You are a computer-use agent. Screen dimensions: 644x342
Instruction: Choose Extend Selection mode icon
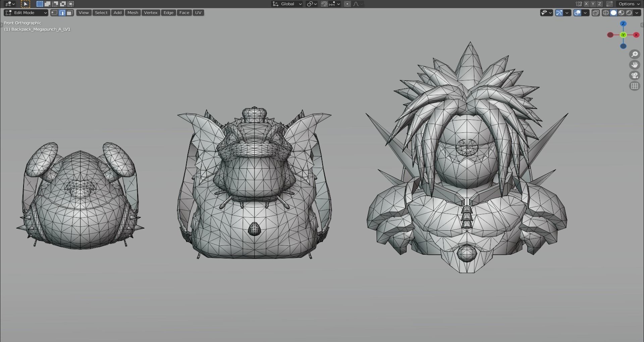point(47,4)
